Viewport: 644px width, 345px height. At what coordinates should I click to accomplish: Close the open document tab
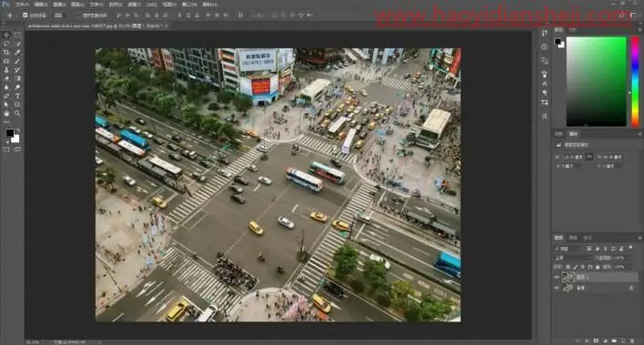tap(167, 26)
